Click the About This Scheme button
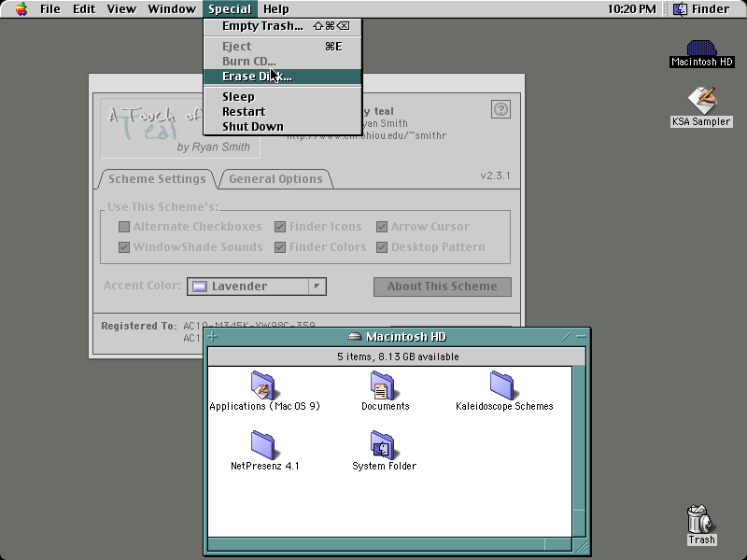 click(442, 287)
